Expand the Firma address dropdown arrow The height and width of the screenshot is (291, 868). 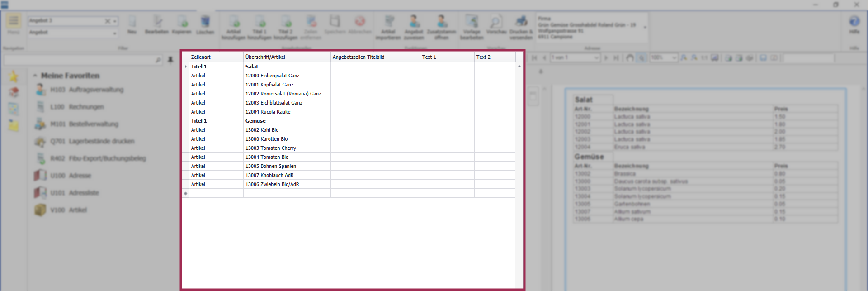645,27
